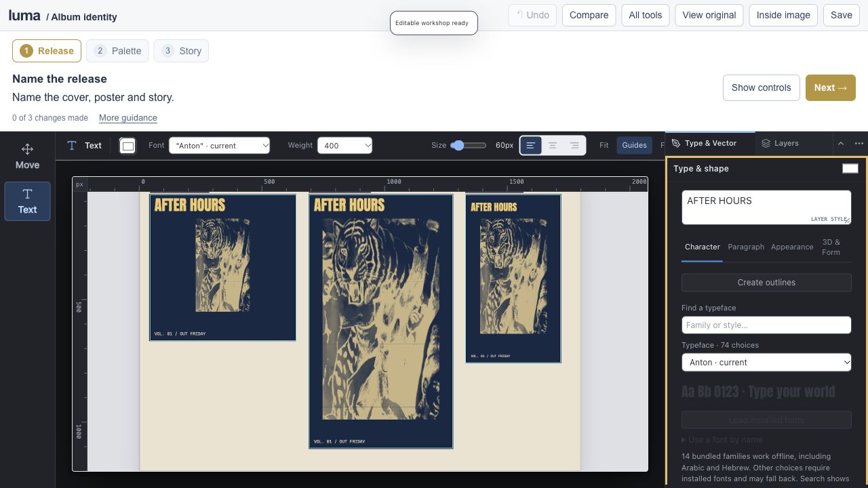The width and height of the screenshot is (868, 488).
Task: Click the Undo button
Action: point(532,15)
